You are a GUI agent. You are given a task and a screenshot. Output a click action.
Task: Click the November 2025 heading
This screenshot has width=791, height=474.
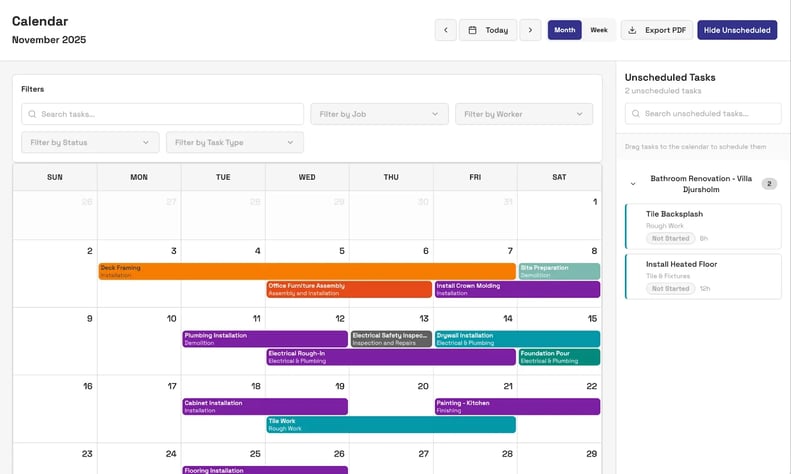[49, 40]
